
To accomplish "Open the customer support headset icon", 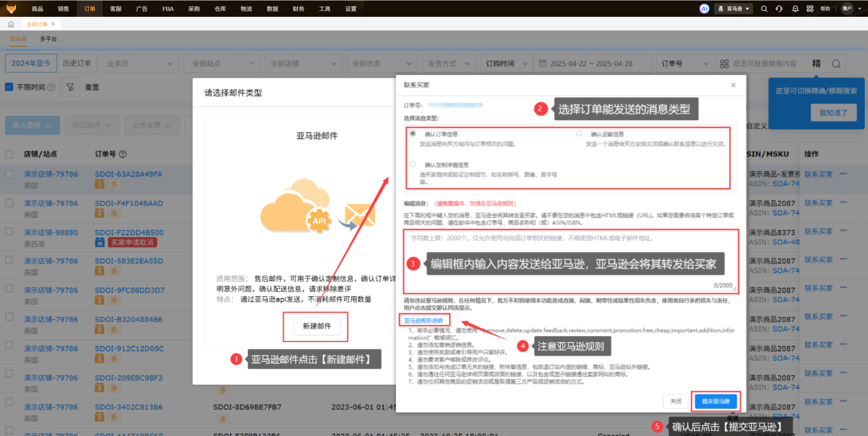I will 779,9.
